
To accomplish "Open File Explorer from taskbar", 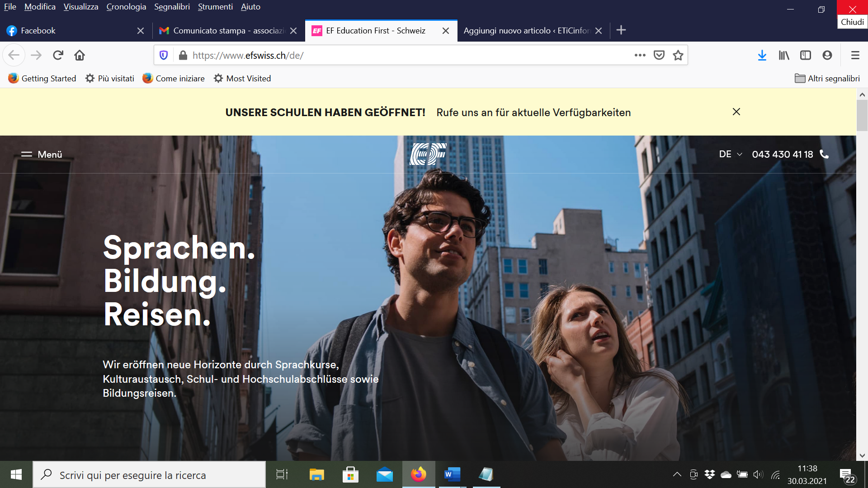I will pos(316,474).
